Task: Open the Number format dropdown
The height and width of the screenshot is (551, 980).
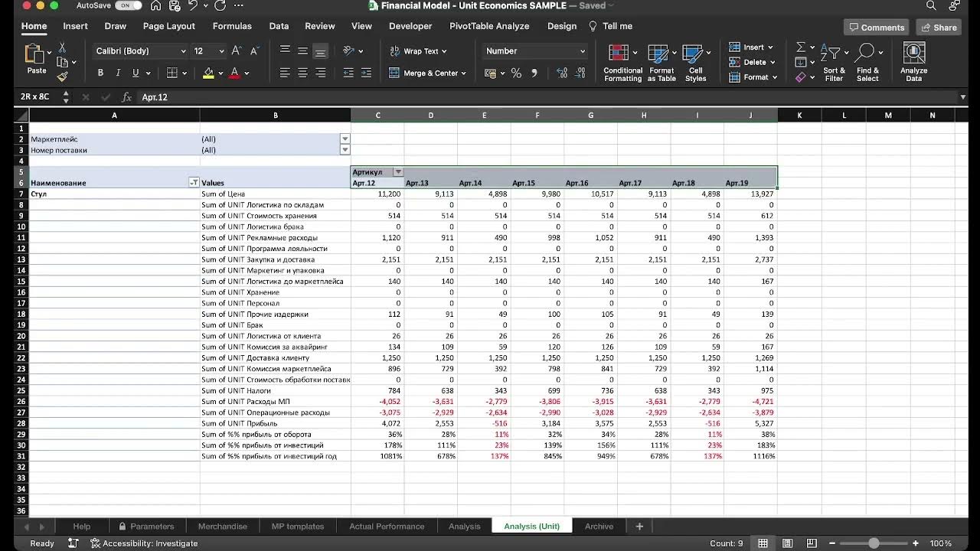Action: tap(583, 51)
